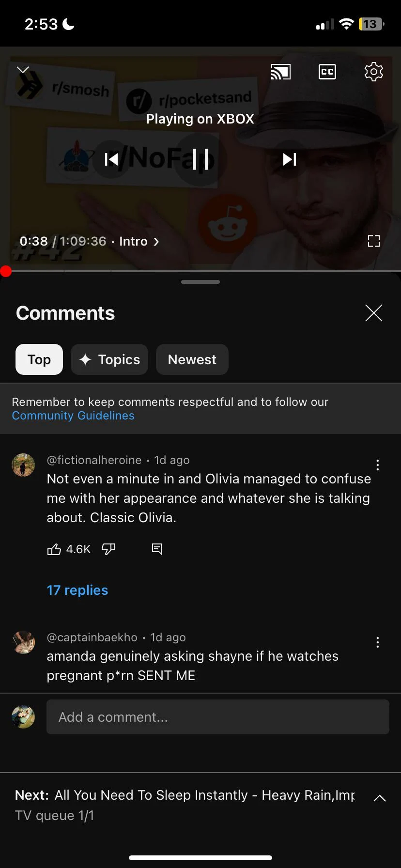The height and width of the screenshot is (868, 401).
Task: Play the previous video
Action: pos(111,159)
